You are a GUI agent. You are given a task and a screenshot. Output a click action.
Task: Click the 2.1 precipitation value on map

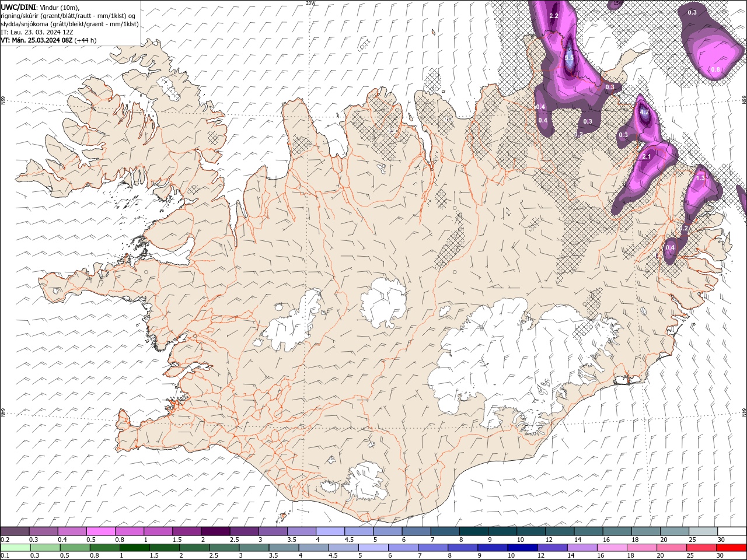point(647,157)
